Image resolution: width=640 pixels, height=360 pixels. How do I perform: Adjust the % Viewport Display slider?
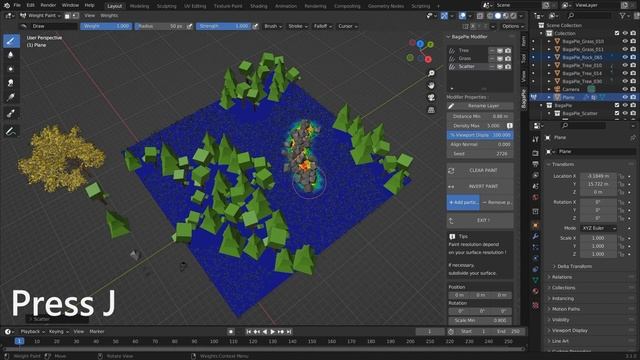point(480,135)
